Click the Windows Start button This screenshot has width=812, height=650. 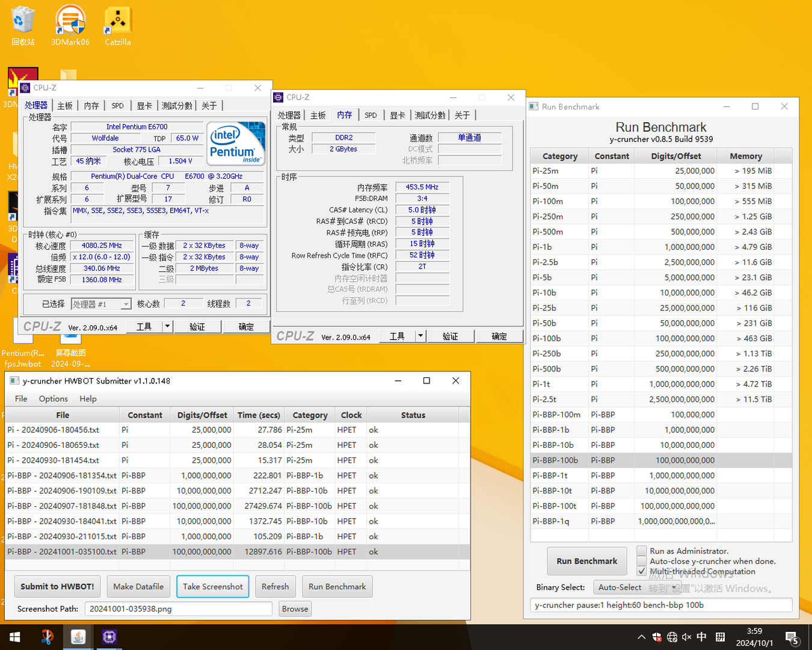click(x=14, y=637)
